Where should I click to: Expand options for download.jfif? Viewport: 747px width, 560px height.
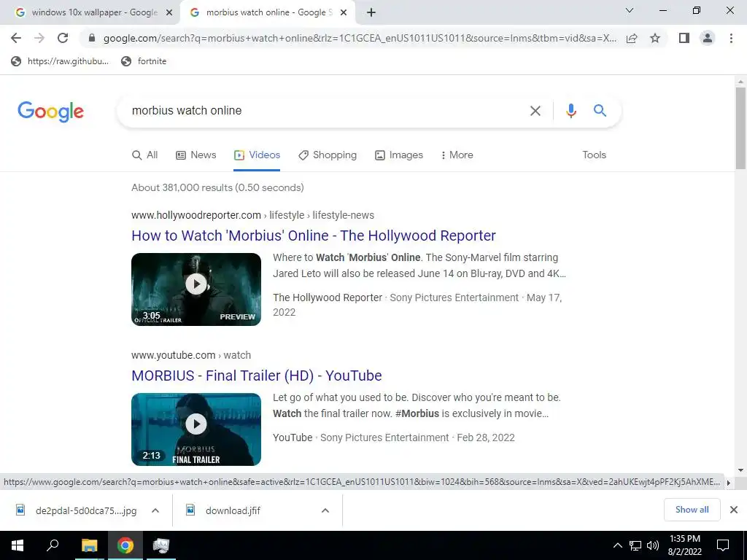tap(325, 510)
